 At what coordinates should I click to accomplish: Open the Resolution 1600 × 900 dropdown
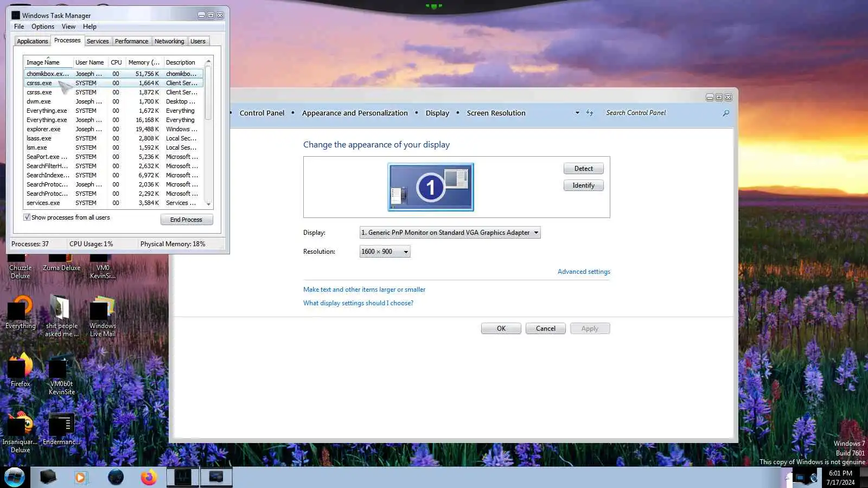coord(385,252)
